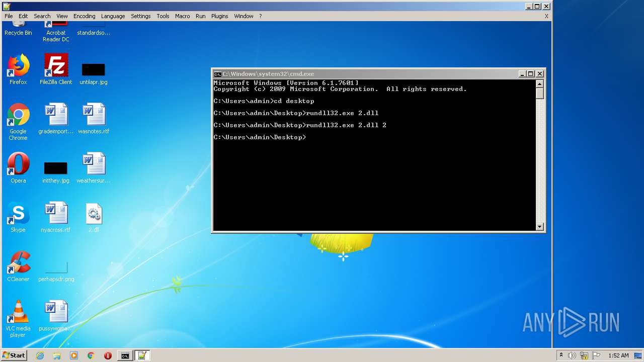This screenshot has width=644, height=362.
Task: Switch to cmd.exe taskbar button
Action: tap(125, 355)
